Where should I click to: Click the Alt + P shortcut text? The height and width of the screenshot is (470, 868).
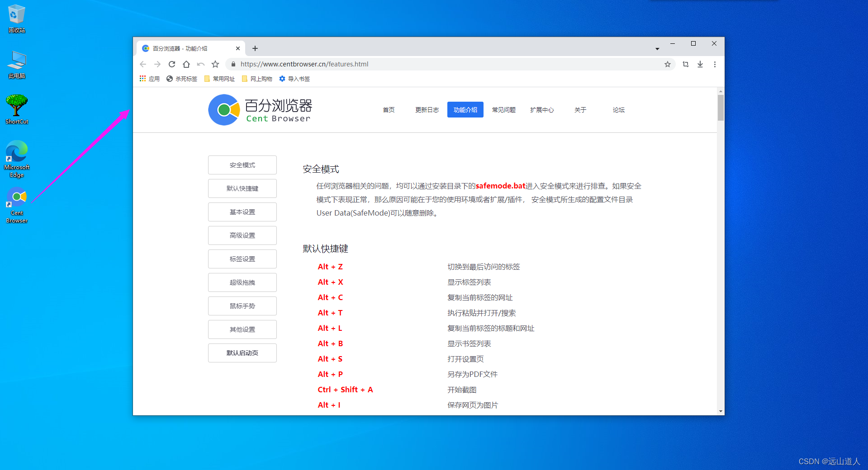coord(330,374)
